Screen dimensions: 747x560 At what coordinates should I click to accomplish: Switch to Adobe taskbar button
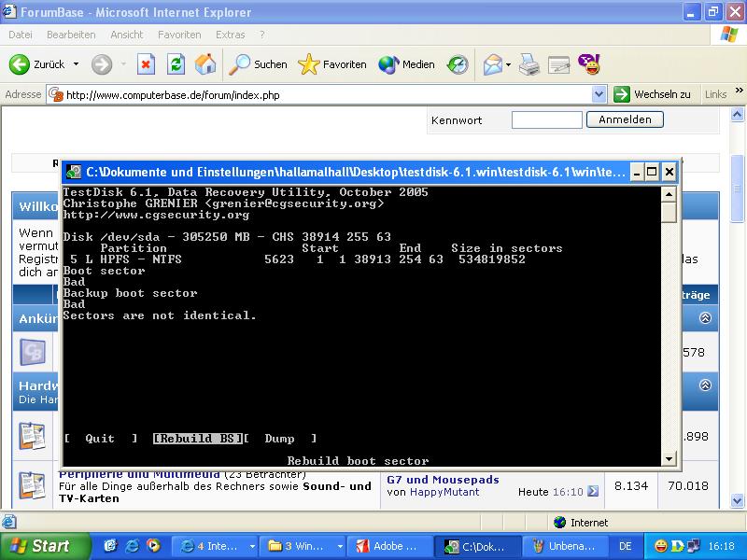390,546
